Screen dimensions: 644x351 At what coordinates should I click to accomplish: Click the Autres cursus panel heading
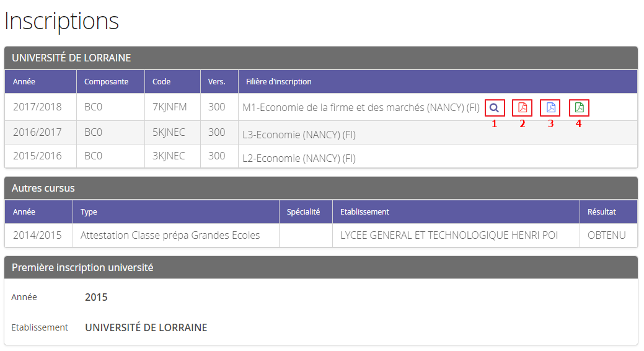pos(43,188)
